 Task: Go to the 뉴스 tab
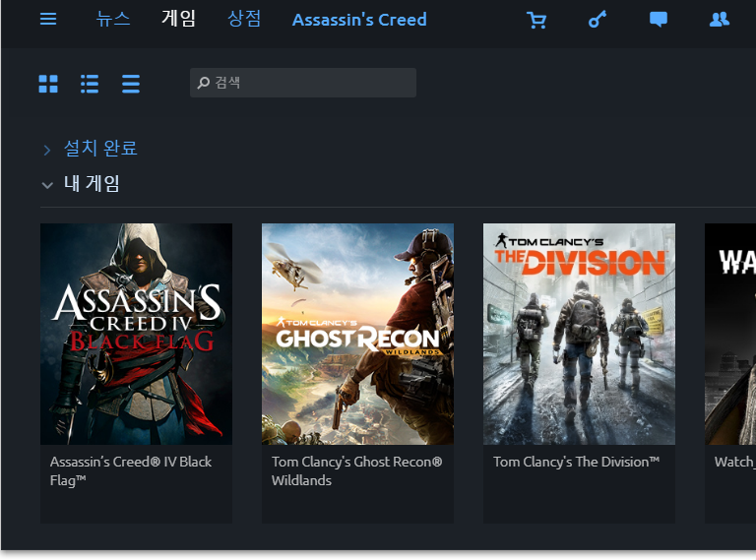[113, 20]
